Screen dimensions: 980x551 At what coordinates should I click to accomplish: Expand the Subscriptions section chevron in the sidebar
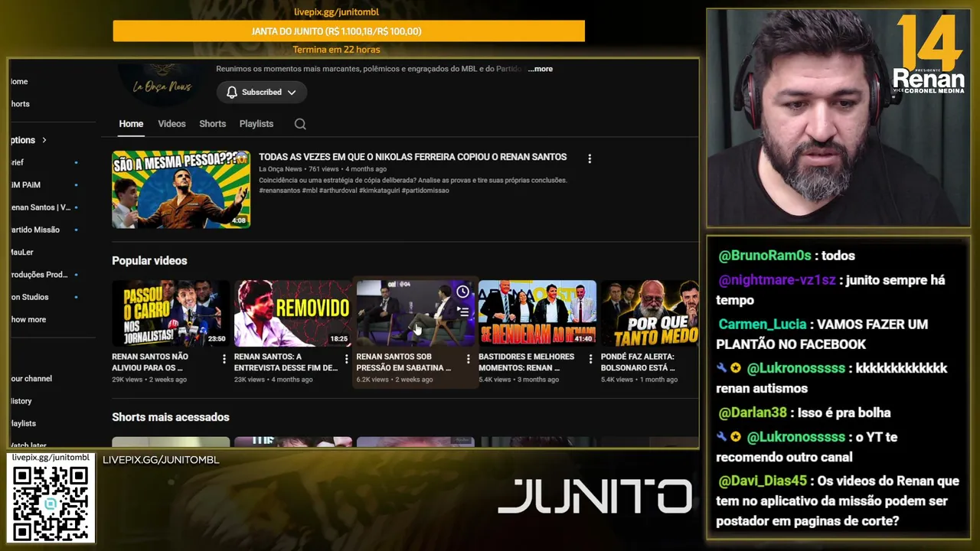pyautogui.click(x=44, y=140)
